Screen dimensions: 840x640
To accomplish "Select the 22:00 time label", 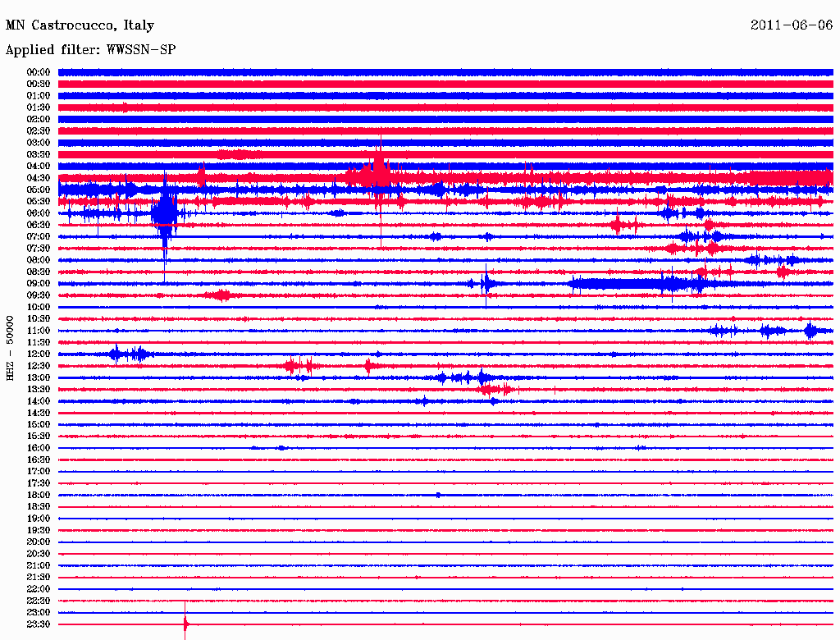I will click(39, 589).
